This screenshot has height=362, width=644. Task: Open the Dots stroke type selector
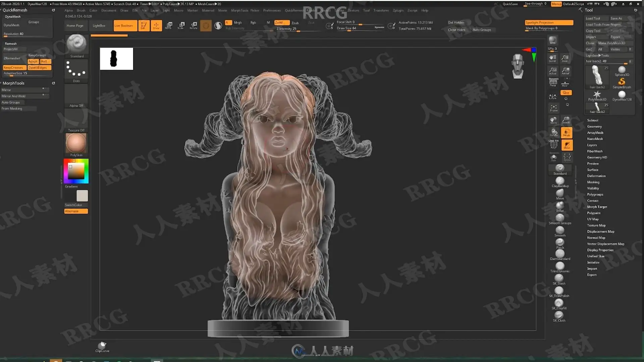76,71
